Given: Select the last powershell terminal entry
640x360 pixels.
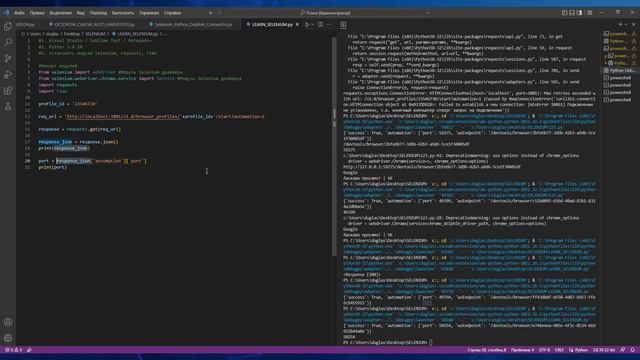Looking at the screenshot, I should (620, 100).
